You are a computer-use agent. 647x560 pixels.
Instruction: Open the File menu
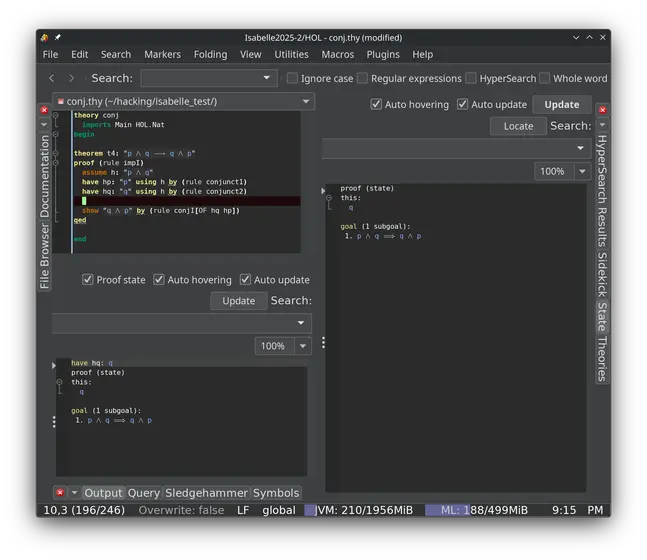click(50, 54)
